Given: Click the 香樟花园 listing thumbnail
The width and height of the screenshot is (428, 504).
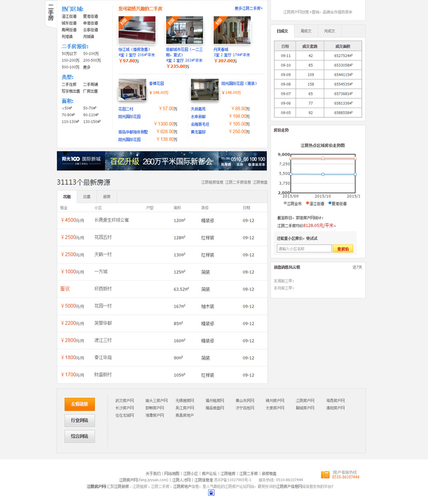Looking at the screenshot, I should [x=132, y=89].
